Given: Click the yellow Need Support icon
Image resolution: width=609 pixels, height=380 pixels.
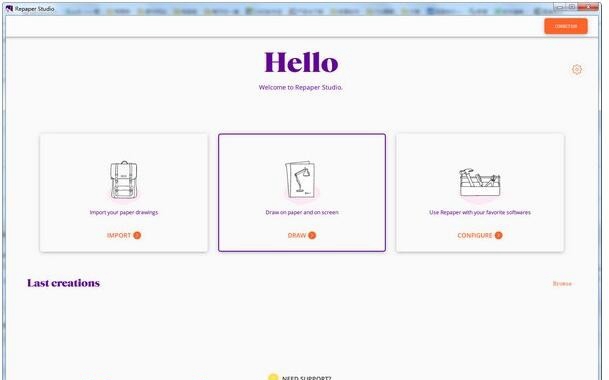Looking at the screenshot, I should click(273, 377).
